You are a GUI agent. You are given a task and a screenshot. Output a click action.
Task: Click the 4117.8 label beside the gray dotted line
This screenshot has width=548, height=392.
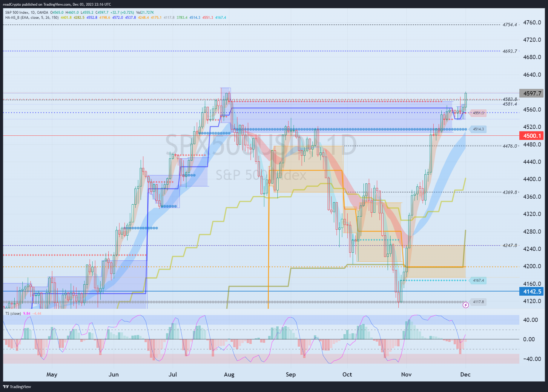478,302
